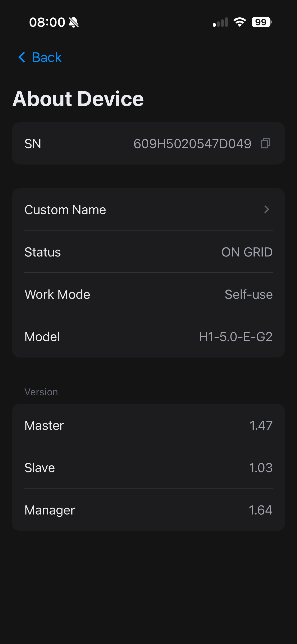Screen dimensions: 297x644
Task: Tap the model value H1-5.0-E-G2
Action: pos(236,337)
